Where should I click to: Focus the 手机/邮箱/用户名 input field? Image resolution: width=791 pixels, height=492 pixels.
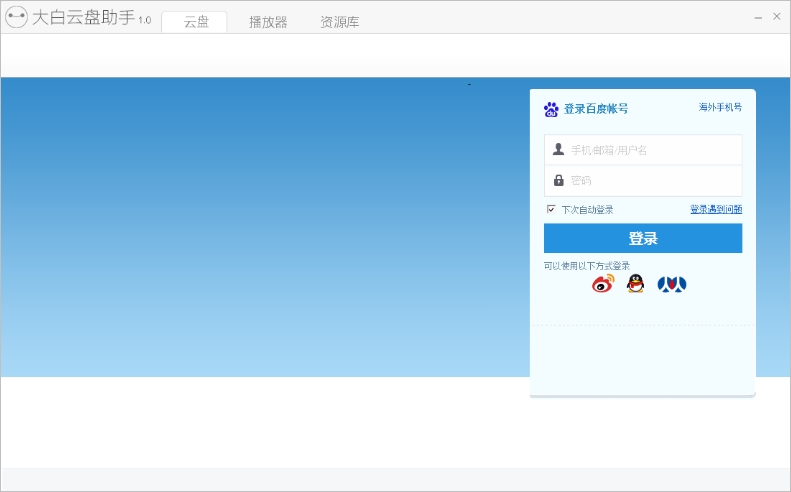tap(643, 150)
